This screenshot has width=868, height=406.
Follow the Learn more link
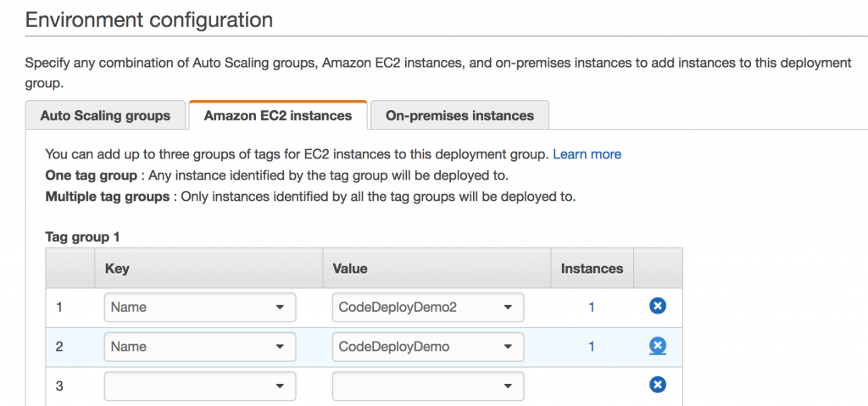[587, 154]
